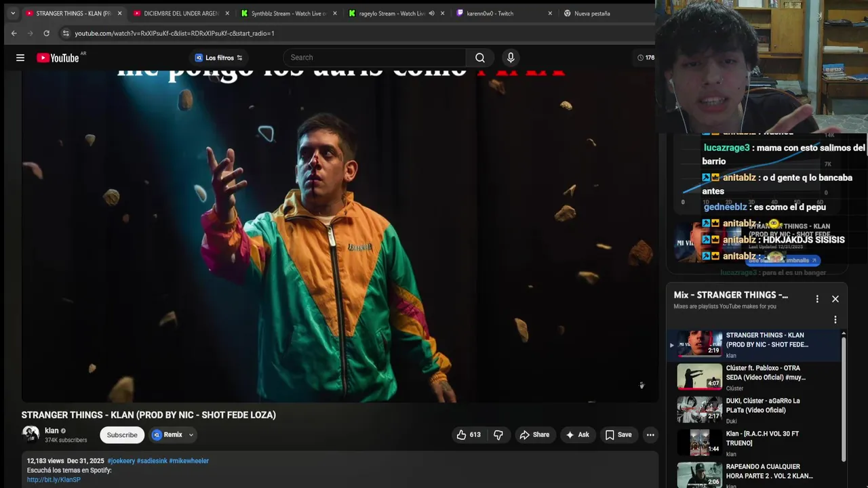Viewport: 868px width, 488px height.
Task: Click the Remix button
Action: (x=167, y=435)
